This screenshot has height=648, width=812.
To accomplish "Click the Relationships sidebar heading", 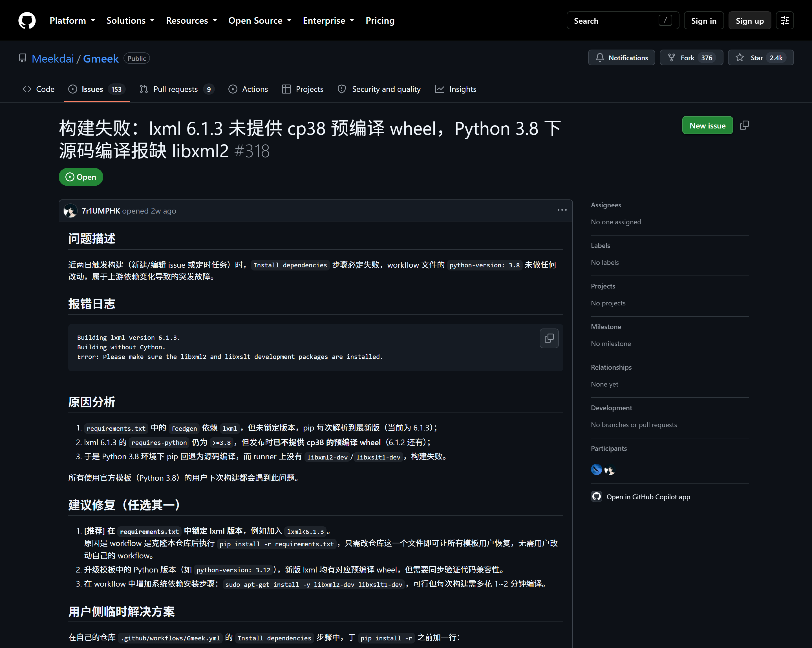I will [611, 367].
